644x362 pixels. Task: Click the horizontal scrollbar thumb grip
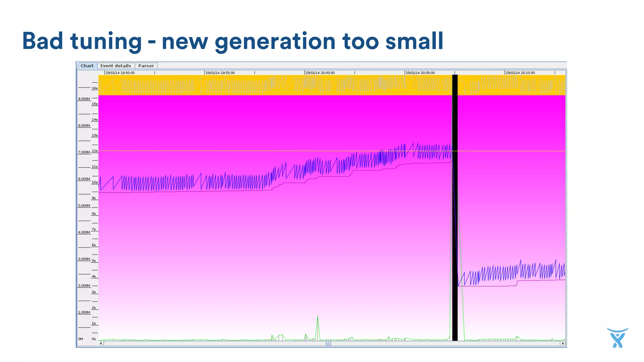tap(328, 343)
